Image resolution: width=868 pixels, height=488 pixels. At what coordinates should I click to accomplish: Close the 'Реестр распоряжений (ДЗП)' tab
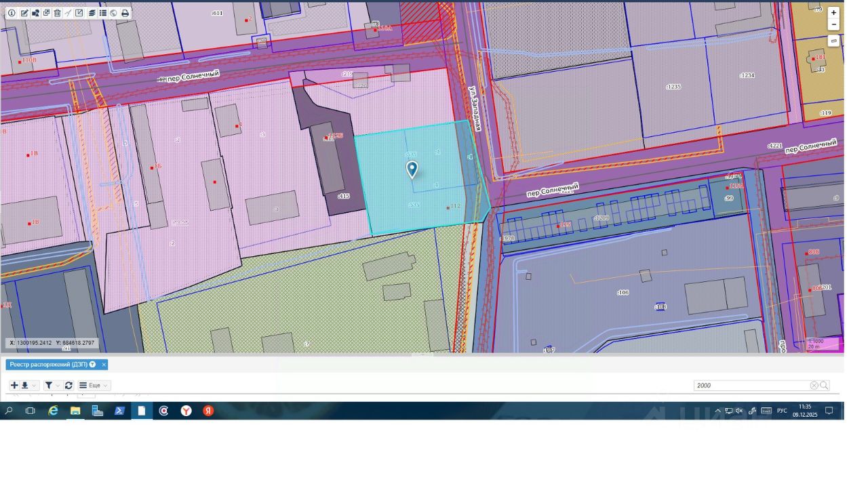click(104, 365)
